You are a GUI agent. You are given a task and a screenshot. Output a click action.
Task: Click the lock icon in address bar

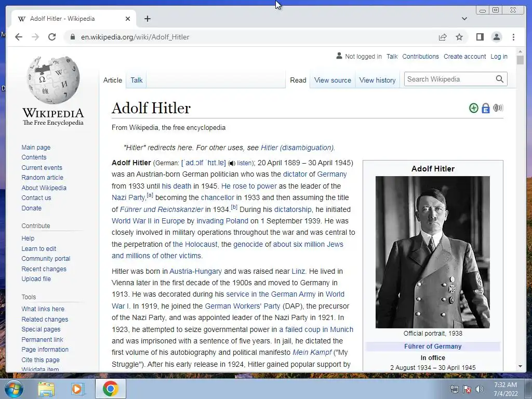72,37
